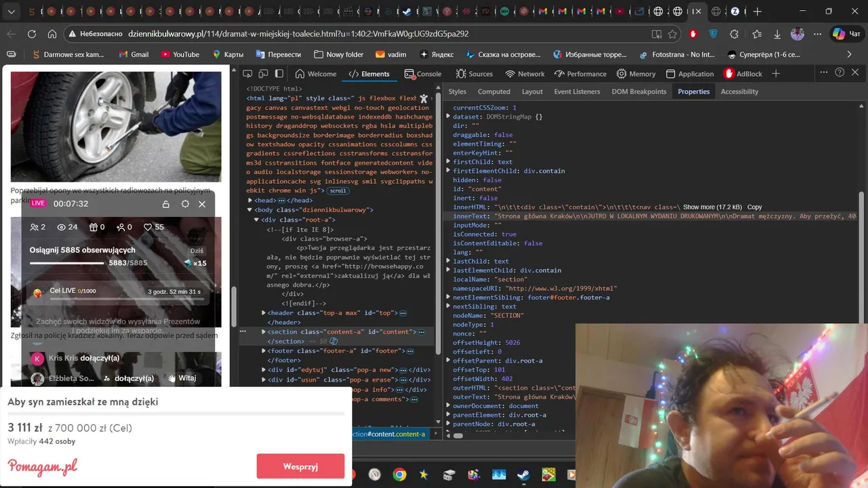Go to browser home page icon
Image resolution: width=868 pixels, height=488 pixels.
(x=52, y=34)
